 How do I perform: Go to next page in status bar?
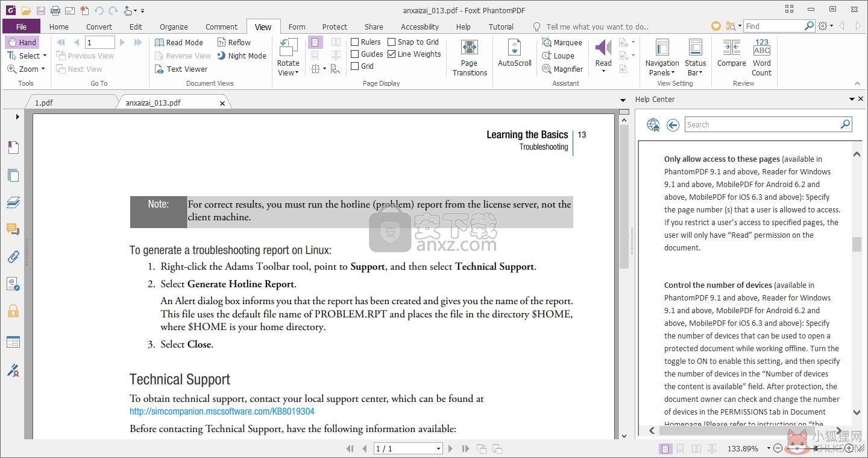coord(450,448)
